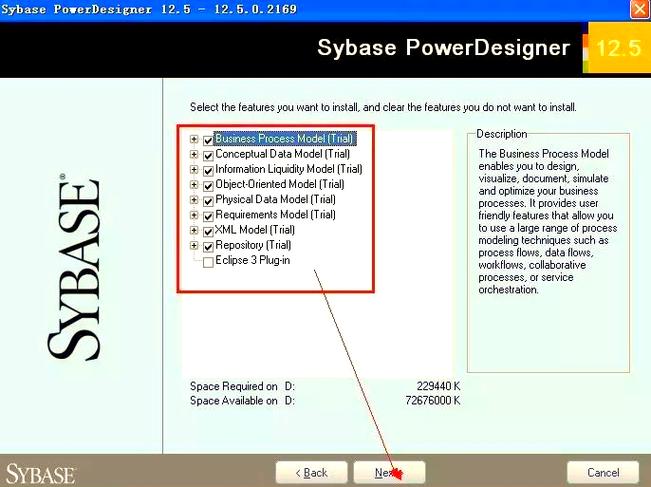Expand the Object-Oriented Model node
The image size is (651, 487).
pyautogui.click(x=194, y=184)
